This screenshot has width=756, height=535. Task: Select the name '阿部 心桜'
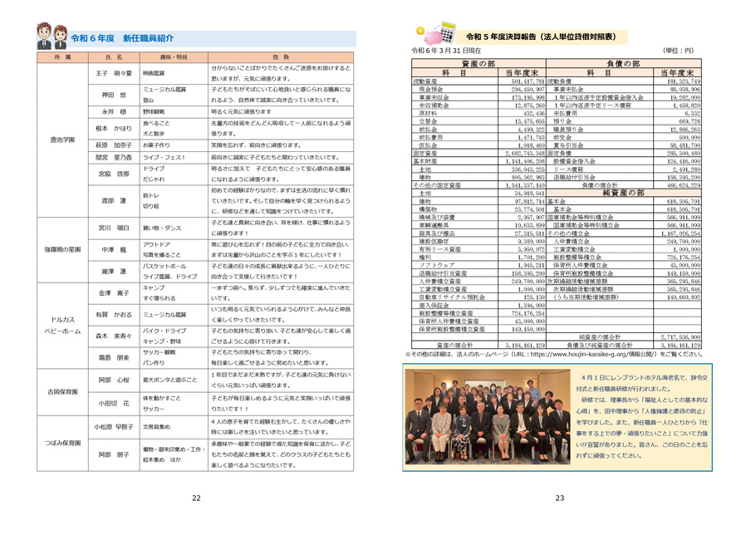click(114, 380)
